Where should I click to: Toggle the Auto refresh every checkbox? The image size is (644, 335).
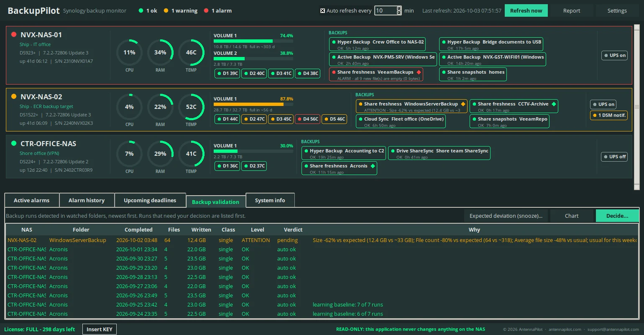(322, 10)
